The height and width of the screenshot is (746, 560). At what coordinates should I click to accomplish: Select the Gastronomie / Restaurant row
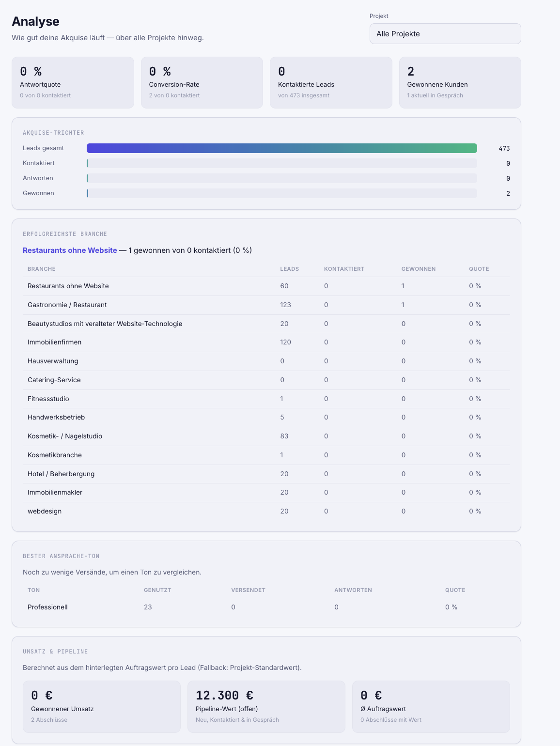click(266, 305)
